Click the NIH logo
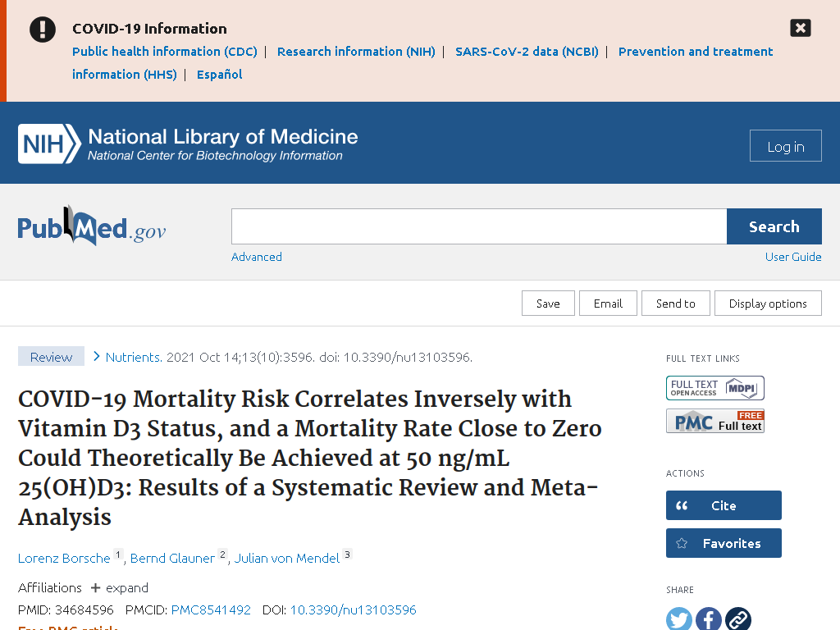Screen dimensions: 840x630 (49, 144)
